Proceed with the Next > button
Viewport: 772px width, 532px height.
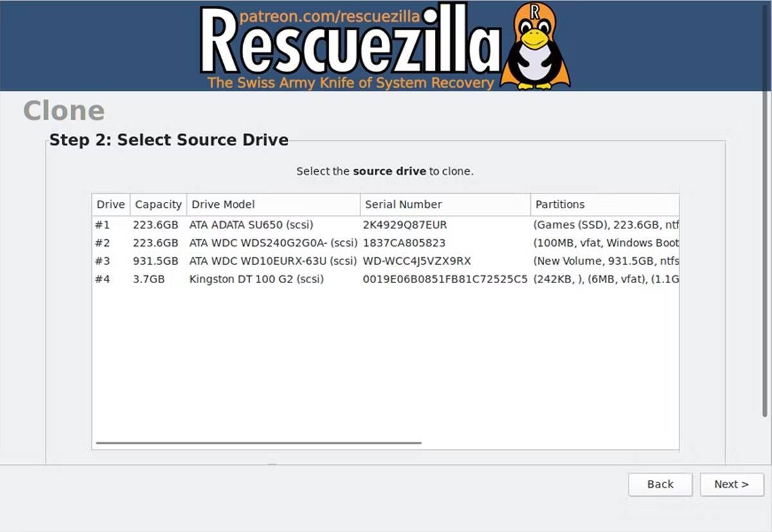pyautogui.click(x=731, y=484)
